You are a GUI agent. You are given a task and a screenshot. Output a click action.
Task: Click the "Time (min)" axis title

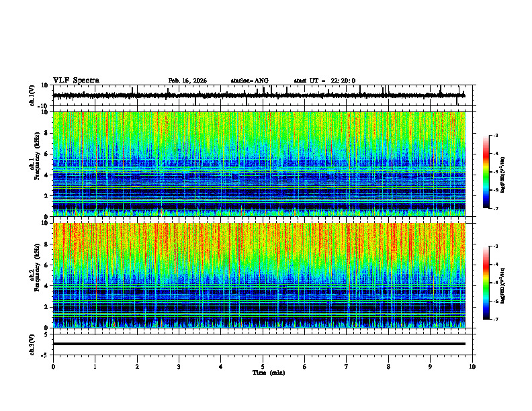point(269,373)
